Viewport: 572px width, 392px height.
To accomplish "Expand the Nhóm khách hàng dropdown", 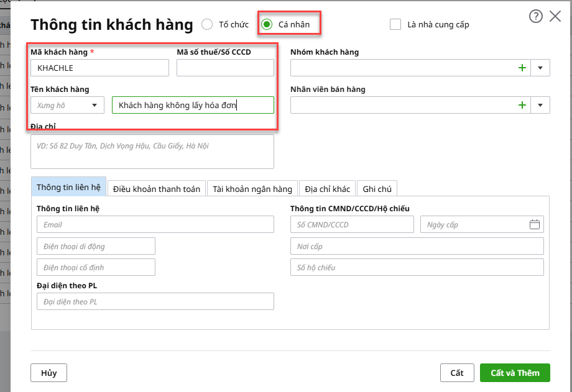I will click(x=540, y=68).
